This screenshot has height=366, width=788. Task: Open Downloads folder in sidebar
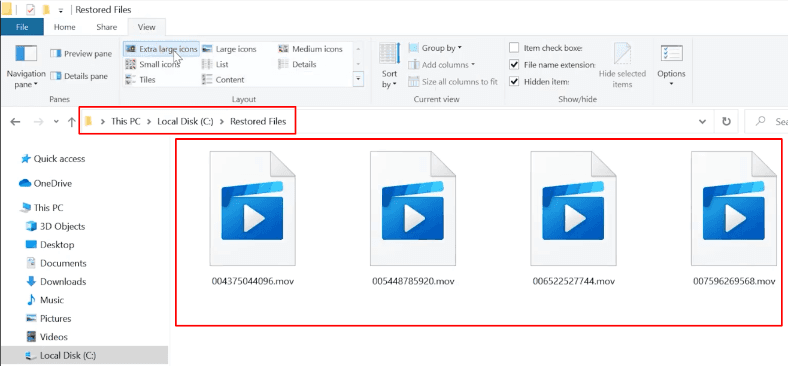click(56, 282)
